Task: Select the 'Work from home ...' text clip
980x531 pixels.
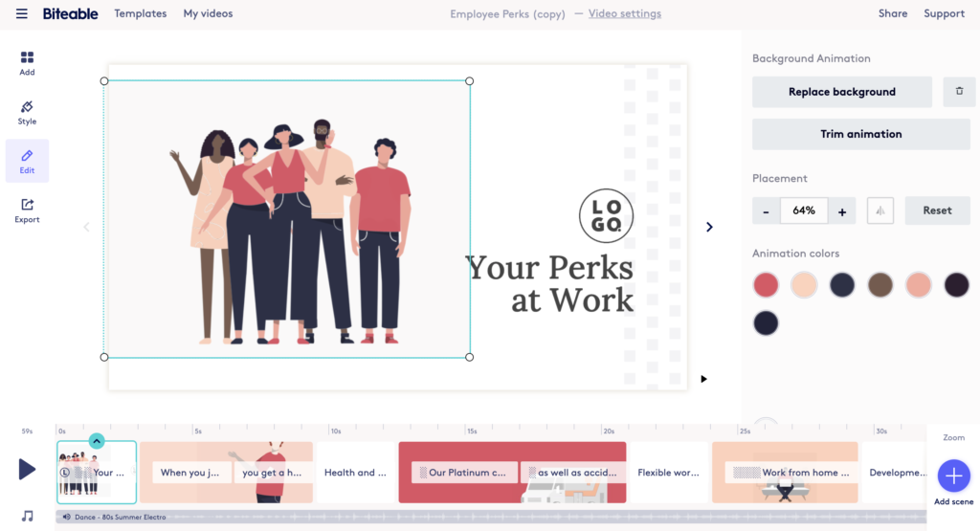Action: pos(791,473)
